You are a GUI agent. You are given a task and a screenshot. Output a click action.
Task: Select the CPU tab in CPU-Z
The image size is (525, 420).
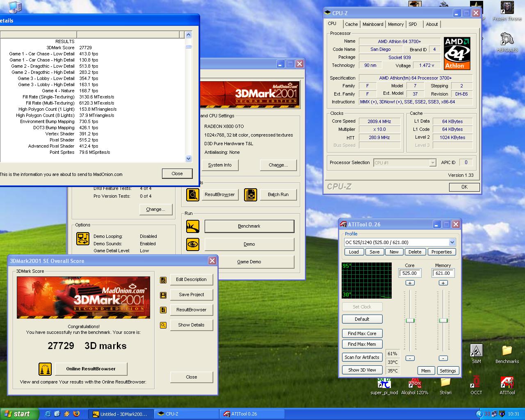pyautogui.click(x=332, y=24)
